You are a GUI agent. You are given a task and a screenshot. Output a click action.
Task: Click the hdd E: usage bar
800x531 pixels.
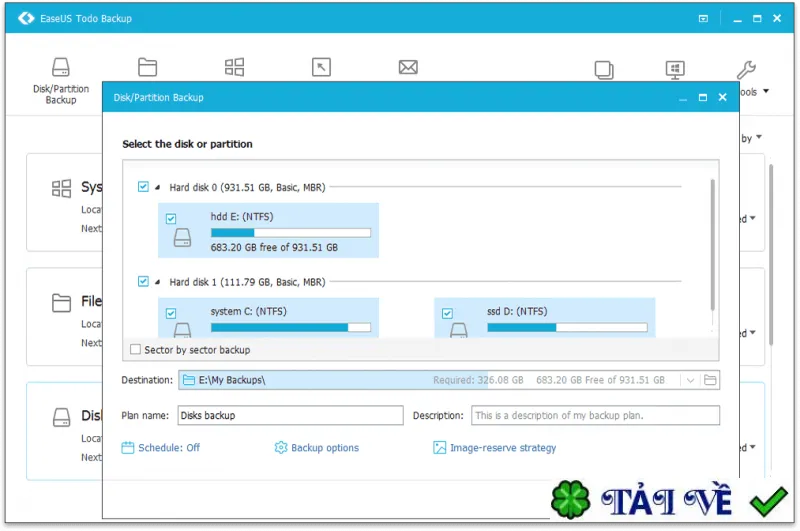[x=291, y=233]
